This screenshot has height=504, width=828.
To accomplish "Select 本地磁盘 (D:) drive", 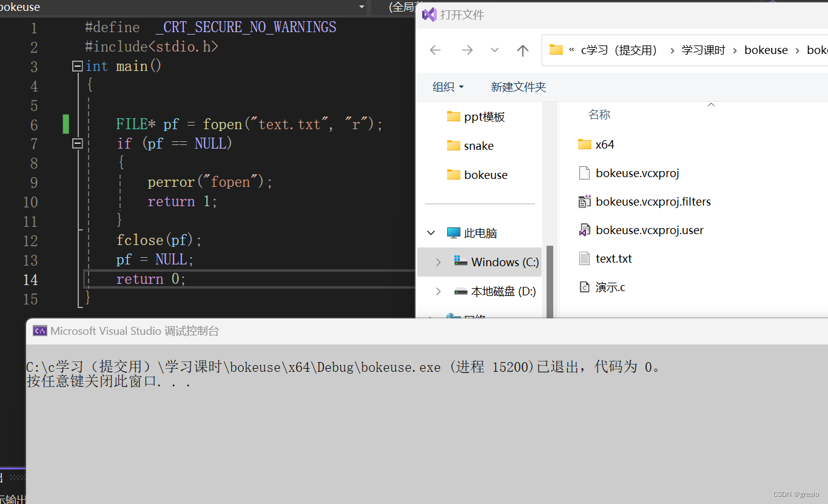I will pyautogui.click(x=503, y=292).
